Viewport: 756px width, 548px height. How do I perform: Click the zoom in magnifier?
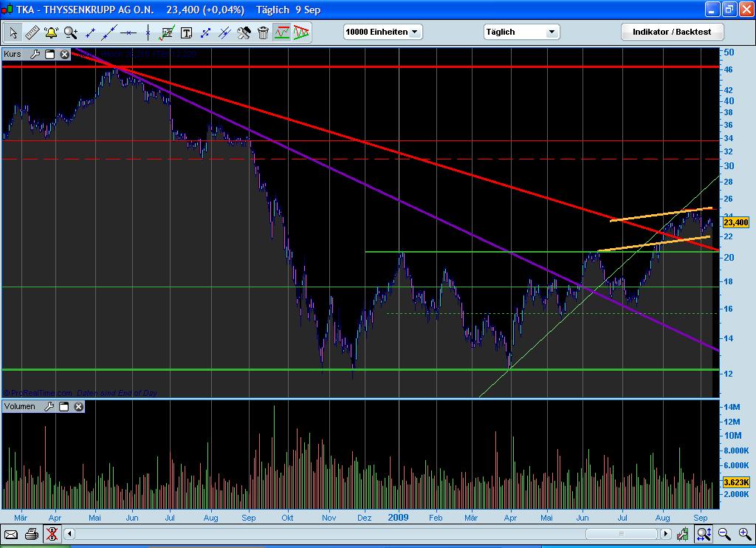[x=745, y=534]
